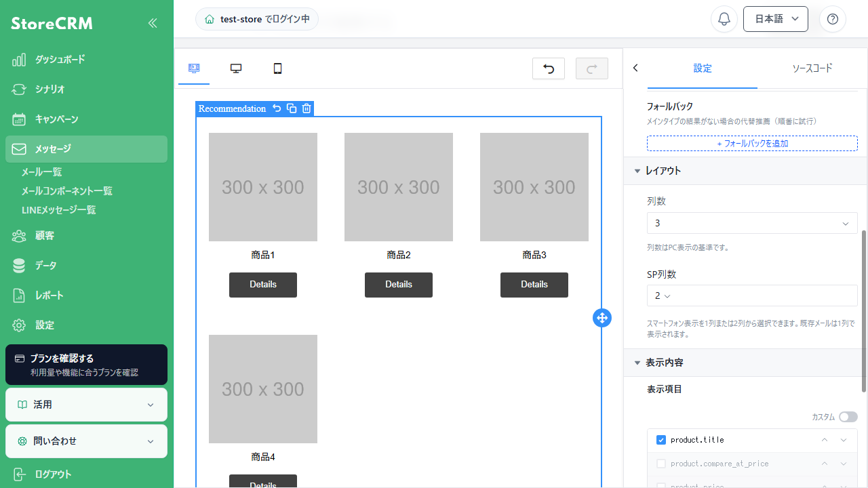Open the 日本語 language dropdown
The width and height of the screenshot is (868, 488).
click(x=776, y=19)
